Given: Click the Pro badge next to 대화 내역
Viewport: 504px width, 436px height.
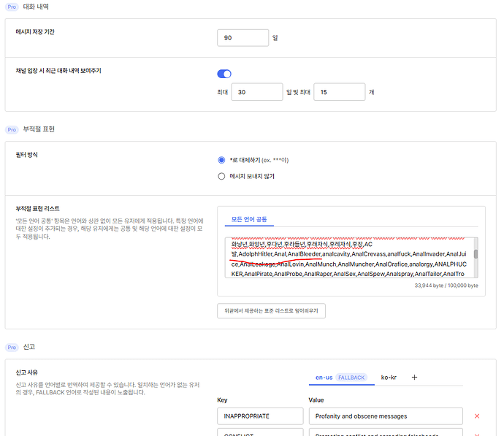Looking at the screenshot, I should (12, 7).
